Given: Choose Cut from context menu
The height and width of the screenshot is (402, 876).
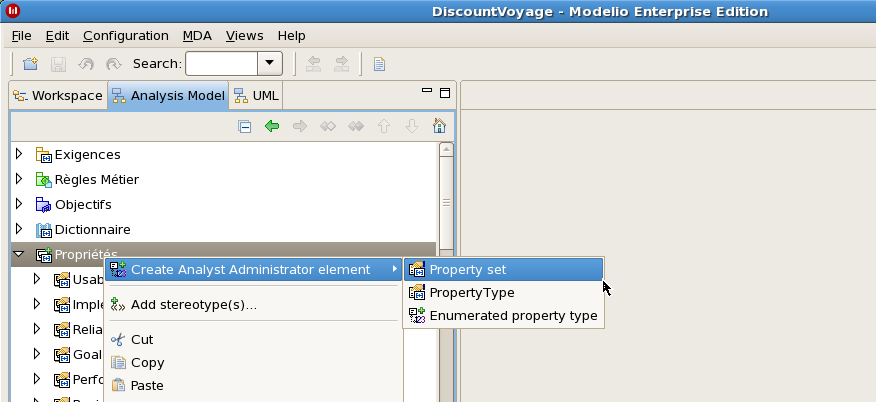Looking at the screenshot, I should pos(253,339).
